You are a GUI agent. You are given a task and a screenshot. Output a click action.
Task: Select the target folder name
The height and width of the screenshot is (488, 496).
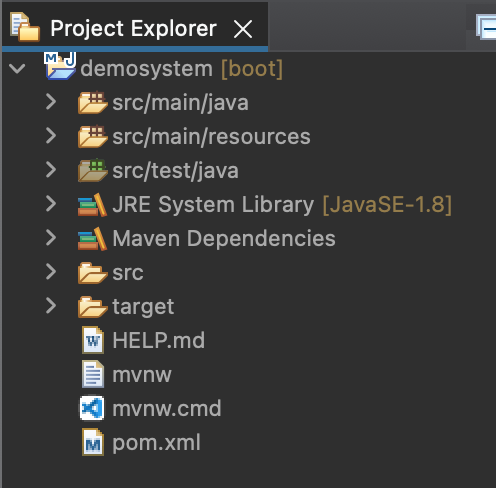143,307
